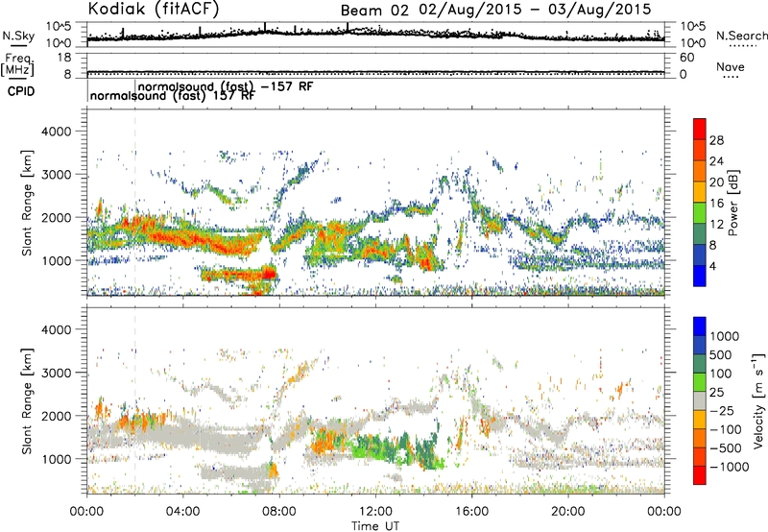This screenshot has height=532, width=768.
Task: Click the "Power [dB]" color bar title
Action: [x=733, y=203]
